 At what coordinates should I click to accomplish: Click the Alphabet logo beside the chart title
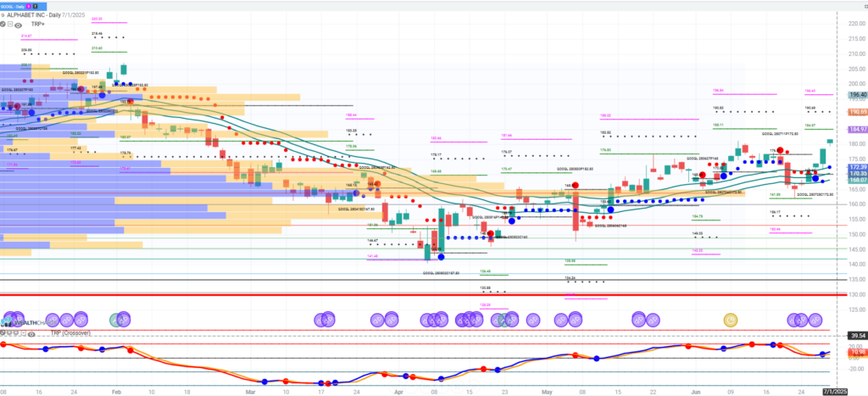tap(3, 15)
